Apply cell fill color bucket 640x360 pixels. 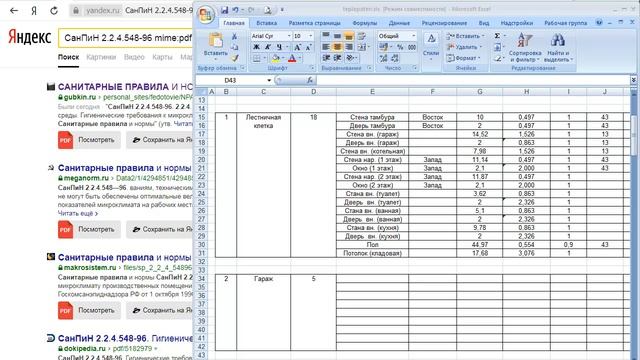pos(276,58)
